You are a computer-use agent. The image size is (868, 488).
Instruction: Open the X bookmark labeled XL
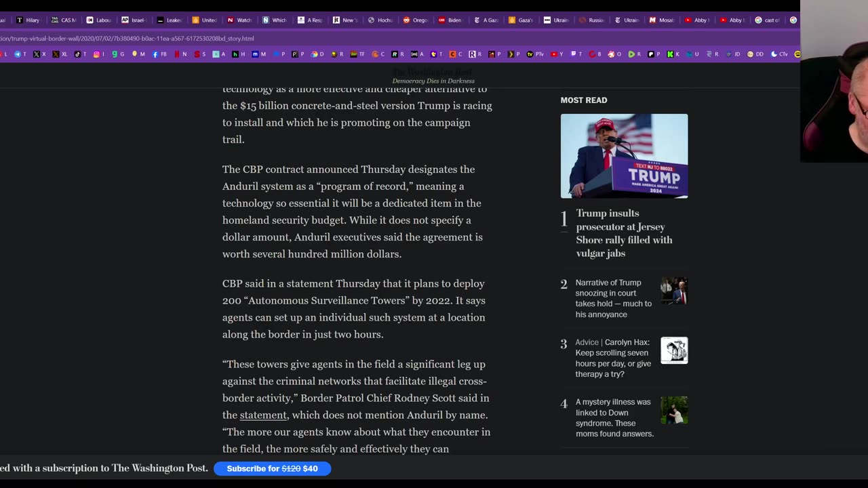(x=60, y=54)
